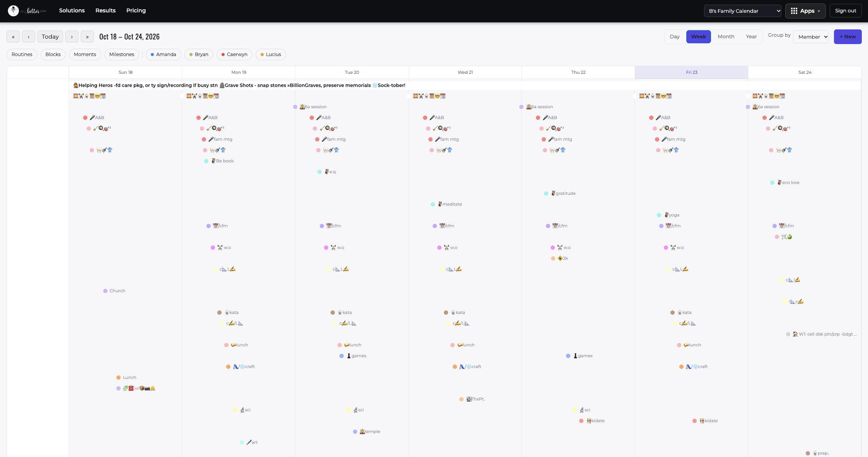Viewport: 868px width, 457px height.
Task: Create a new event with + New
Action: pyautogui.click(x=848, y=37)
